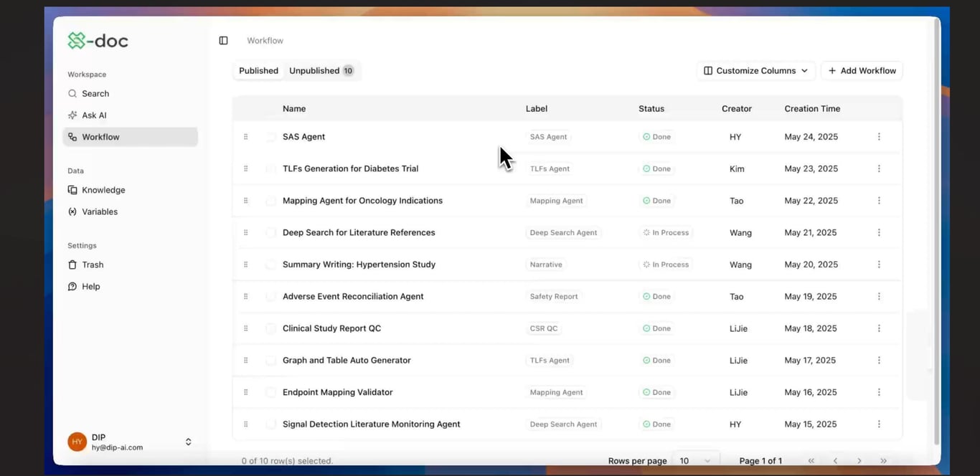The width and height of the screenshot is (980, 476).
Task: Check the checkbox for SAS Agent row
Action: [270, 136]
